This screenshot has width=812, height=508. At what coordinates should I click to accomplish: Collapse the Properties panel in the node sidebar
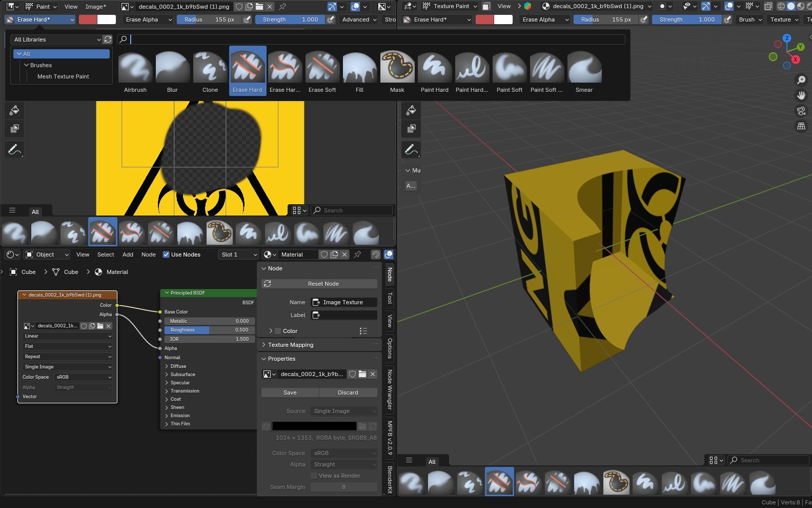coord(281,359)
